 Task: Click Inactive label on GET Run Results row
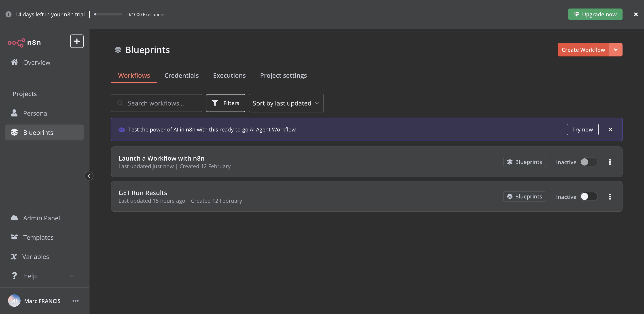(566, 197)
